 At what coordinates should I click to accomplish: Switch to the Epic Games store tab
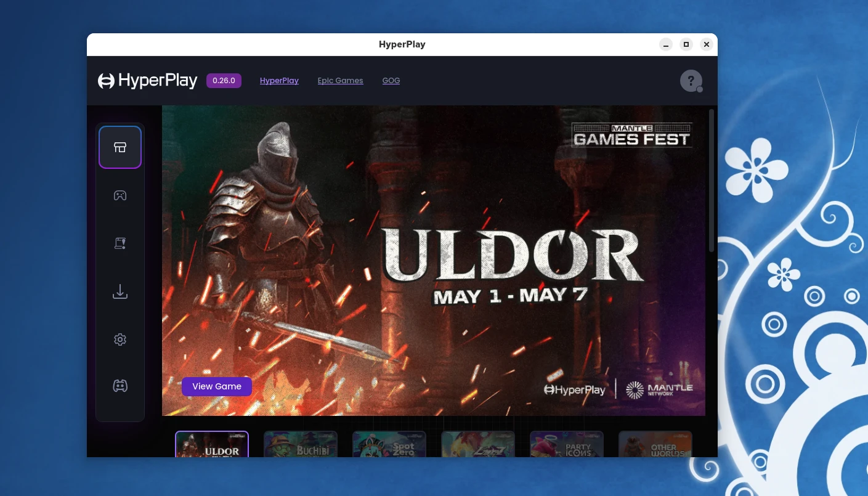pos(340,81)
